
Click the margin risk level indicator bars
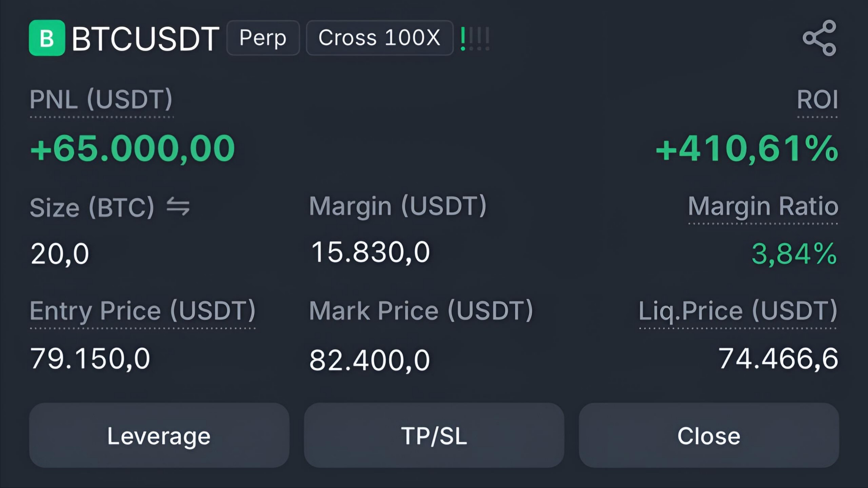[475, 39]
